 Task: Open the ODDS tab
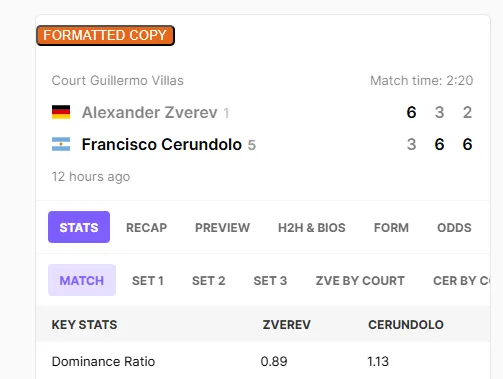454,228
